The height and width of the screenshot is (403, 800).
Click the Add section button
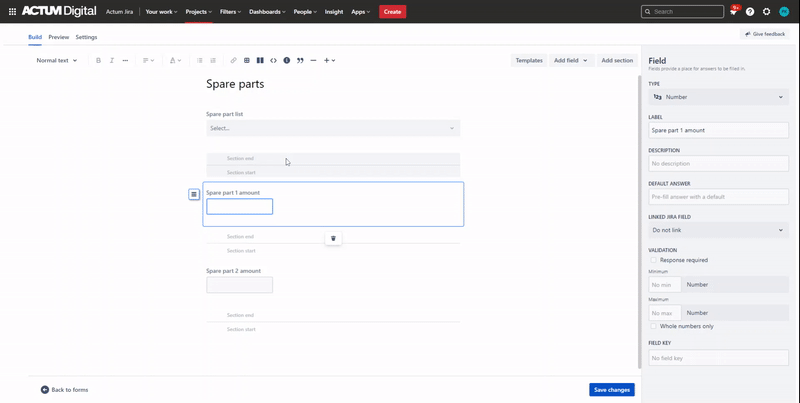coord(617,60)
